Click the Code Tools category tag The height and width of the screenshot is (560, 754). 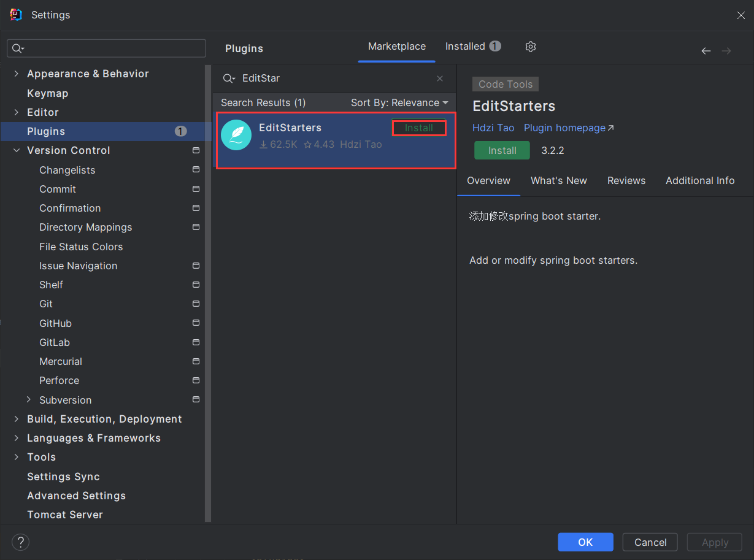[x=506, y=85]
